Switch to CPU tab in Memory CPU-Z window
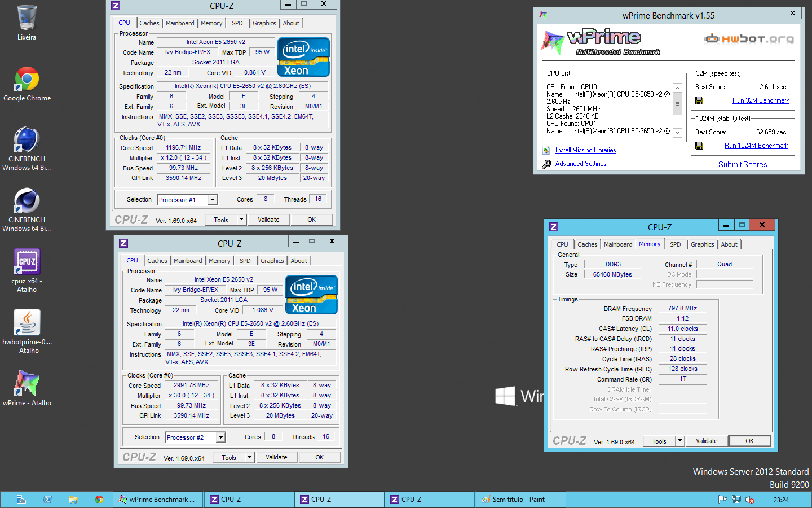The width and height of the screenshot is (812, 508). click(x=562, y=244)
